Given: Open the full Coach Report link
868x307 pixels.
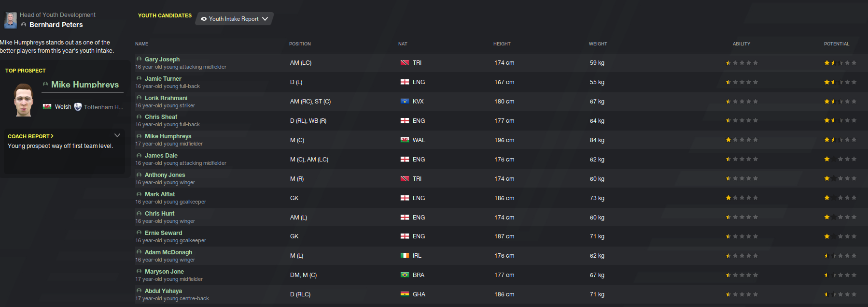Looking at the screenshot, I should [30, 136].
